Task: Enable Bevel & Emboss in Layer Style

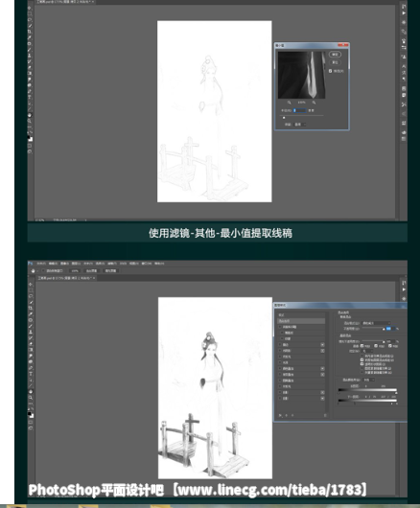Action: point(280,327)
